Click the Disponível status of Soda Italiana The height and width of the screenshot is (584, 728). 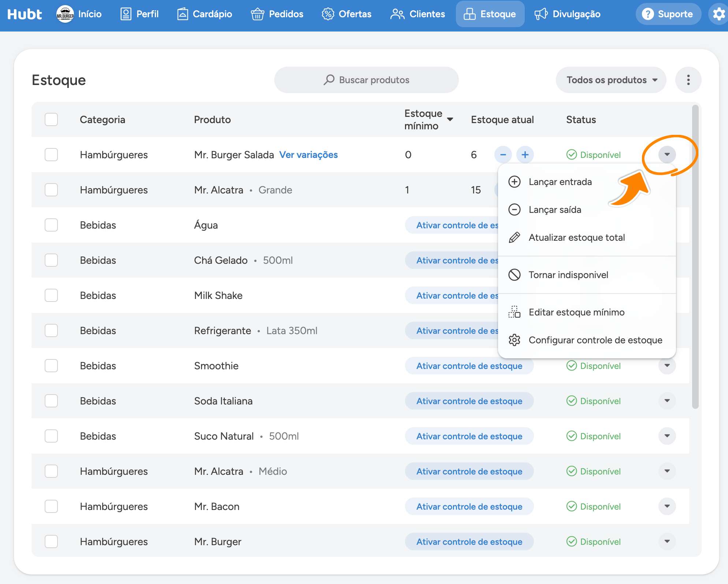tap(594, 401)
